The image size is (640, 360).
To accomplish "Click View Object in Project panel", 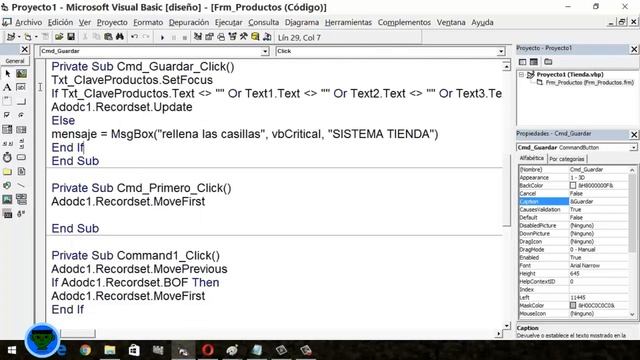I will 534,62.
